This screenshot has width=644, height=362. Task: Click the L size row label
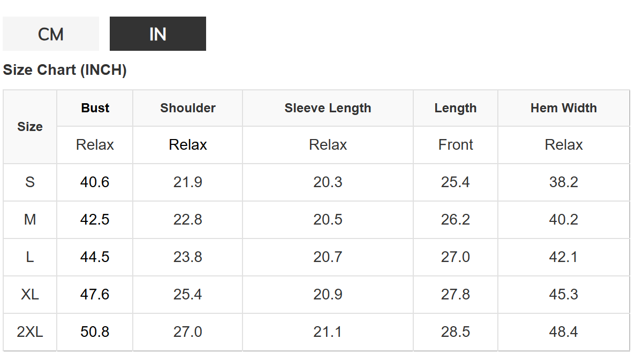30,257
